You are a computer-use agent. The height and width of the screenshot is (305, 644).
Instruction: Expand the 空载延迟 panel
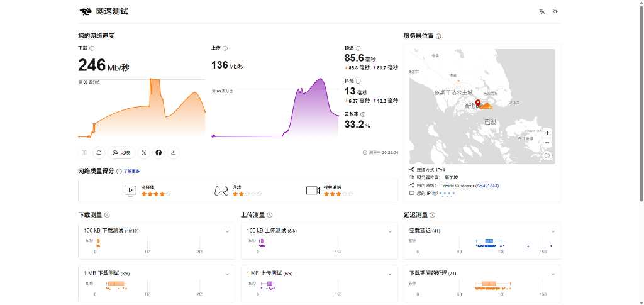coord(553,231)
